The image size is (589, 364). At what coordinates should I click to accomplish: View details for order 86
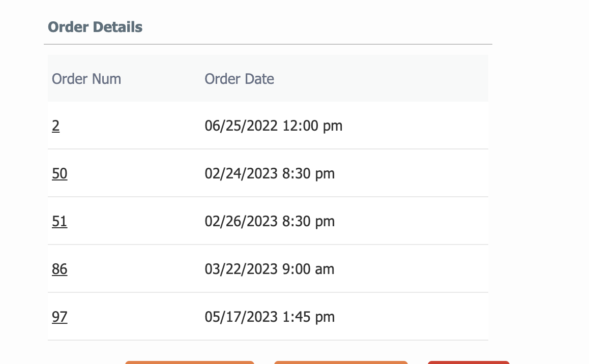point(60,269)
